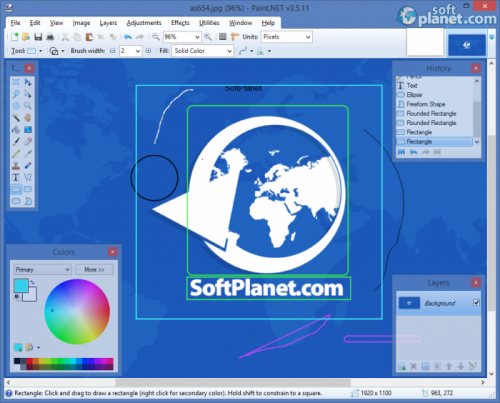Select the Magic Wand tool
The width and height of the screenshot is (500, 403).
[x=16, y=118]
